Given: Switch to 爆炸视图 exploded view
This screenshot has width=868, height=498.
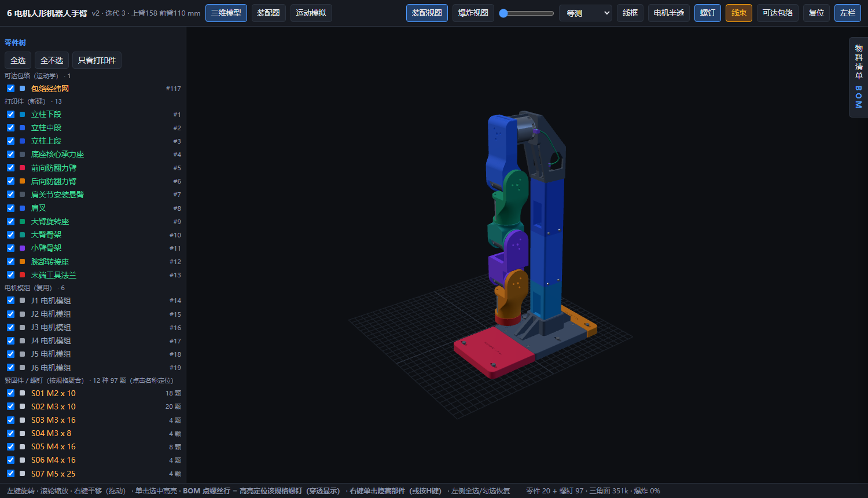Looking at the screenshot, I should [x=473, y=13].
